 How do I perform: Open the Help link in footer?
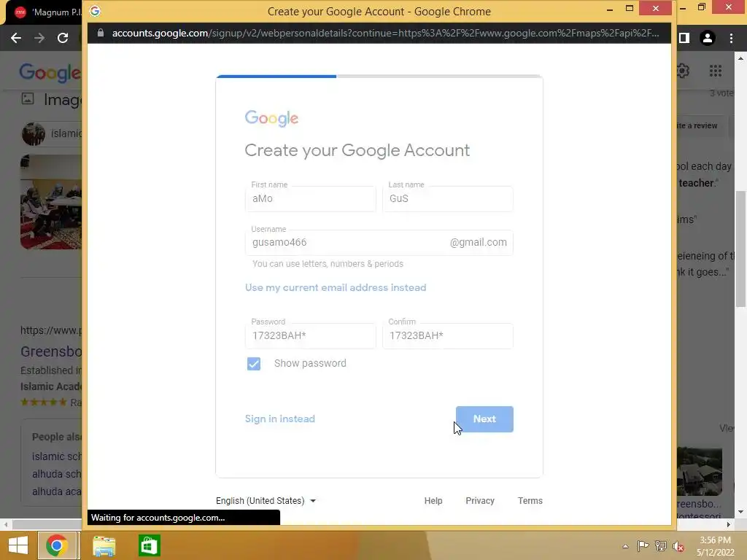point(433,500)
